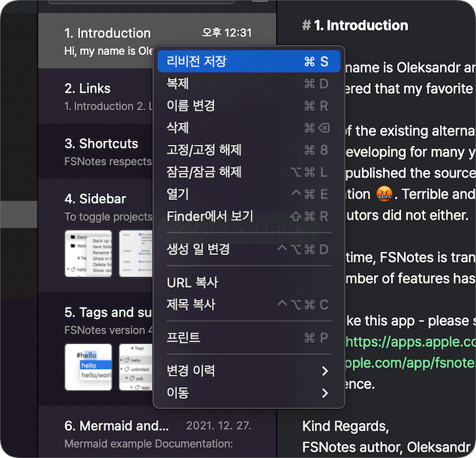Select 이름 변경 option

click(x=249, y=105)
